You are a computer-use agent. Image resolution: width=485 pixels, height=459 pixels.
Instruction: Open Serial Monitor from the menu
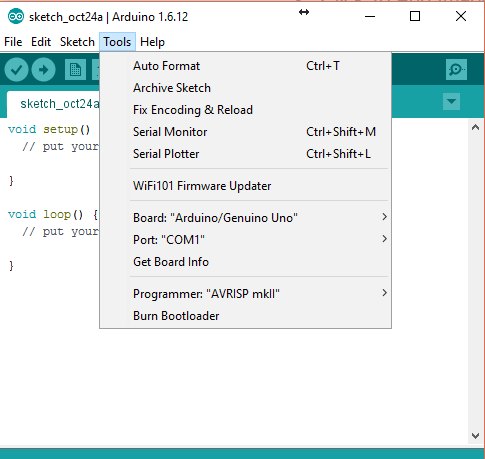(x=245, y=132)
